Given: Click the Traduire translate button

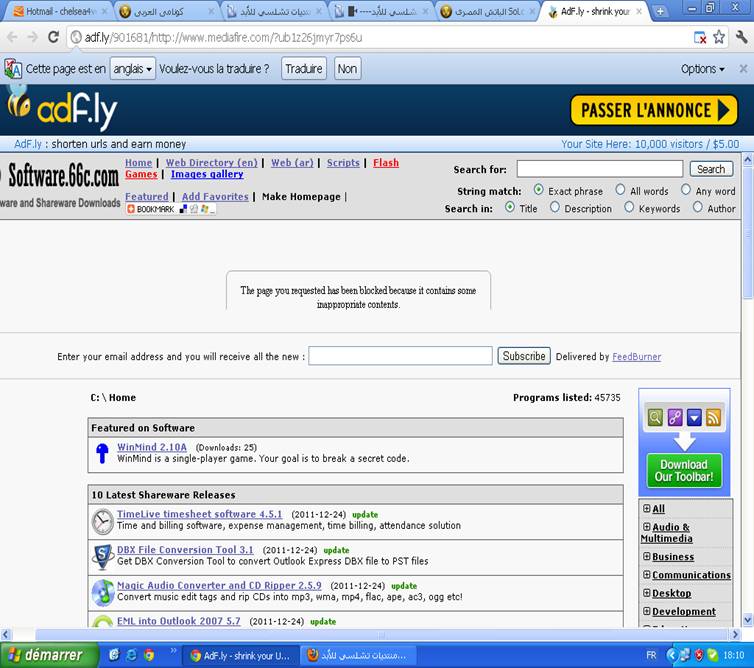Looking at the screenshot, I should coord(304,69).
